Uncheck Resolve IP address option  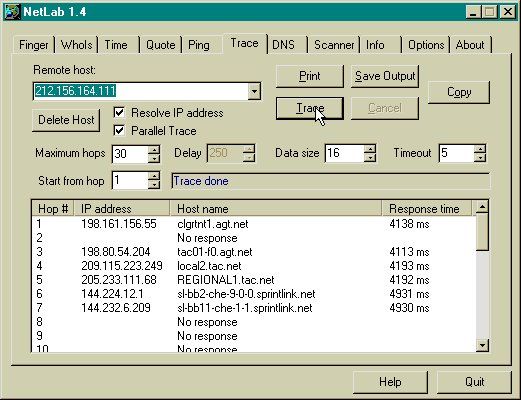click(x=119, y=113)
